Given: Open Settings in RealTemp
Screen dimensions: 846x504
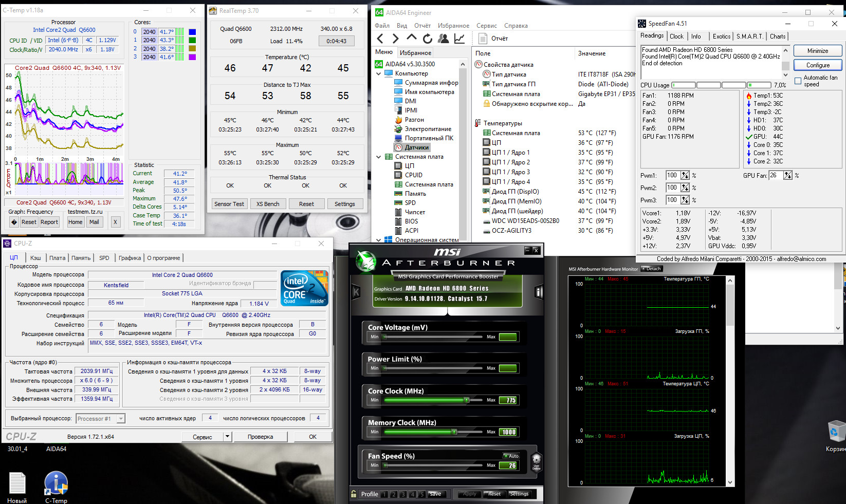Looking at the screenshot, I should tap(344, 204).
